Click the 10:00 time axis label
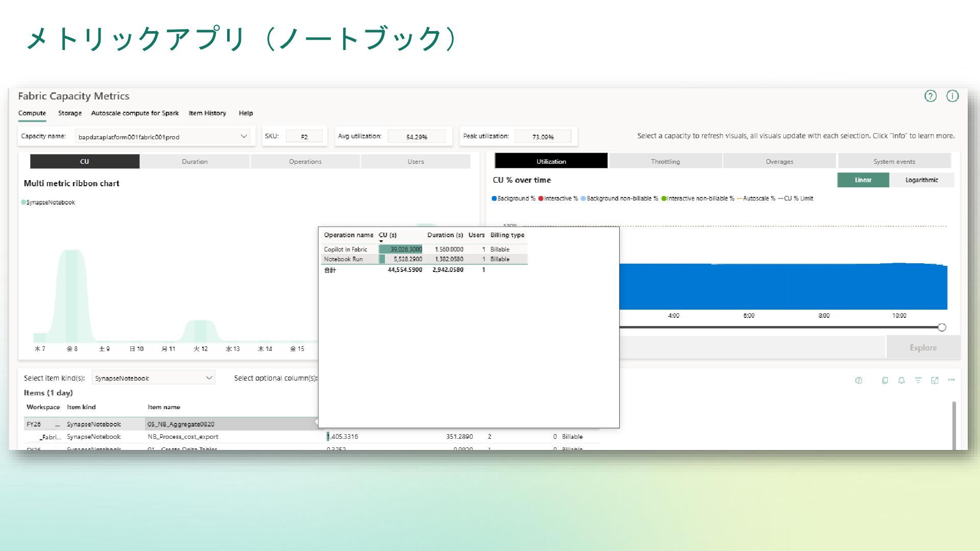Image resolution: width=980 pixels, height=551 pixels. 899,316
